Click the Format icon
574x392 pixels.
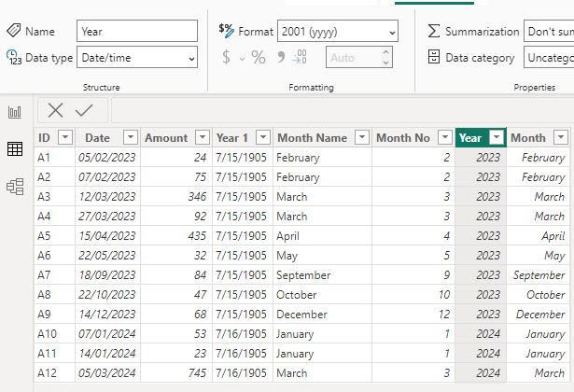click(x=226, y=31)
